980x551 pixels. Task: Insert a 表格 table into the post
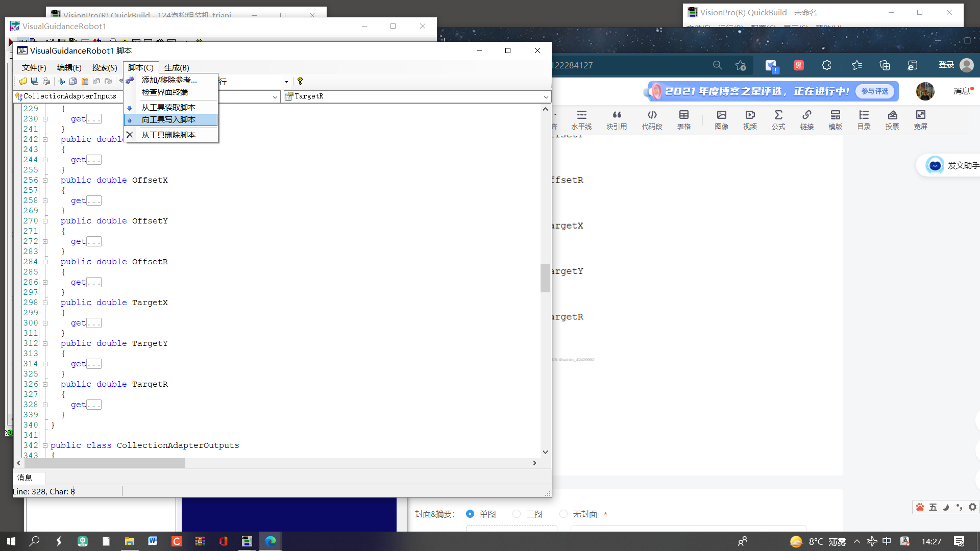683,119
